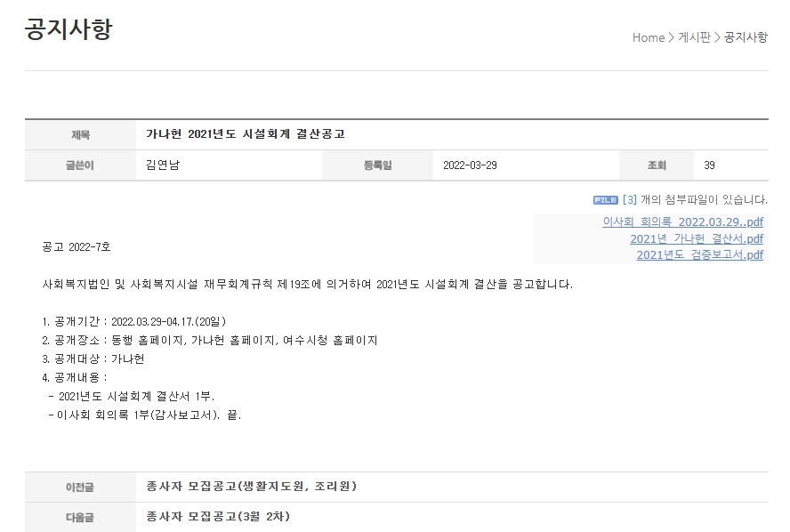Open 2021년도 검증보고서 pdf file
Viewport: 790px width, 532px height.
tap(700, 255)
